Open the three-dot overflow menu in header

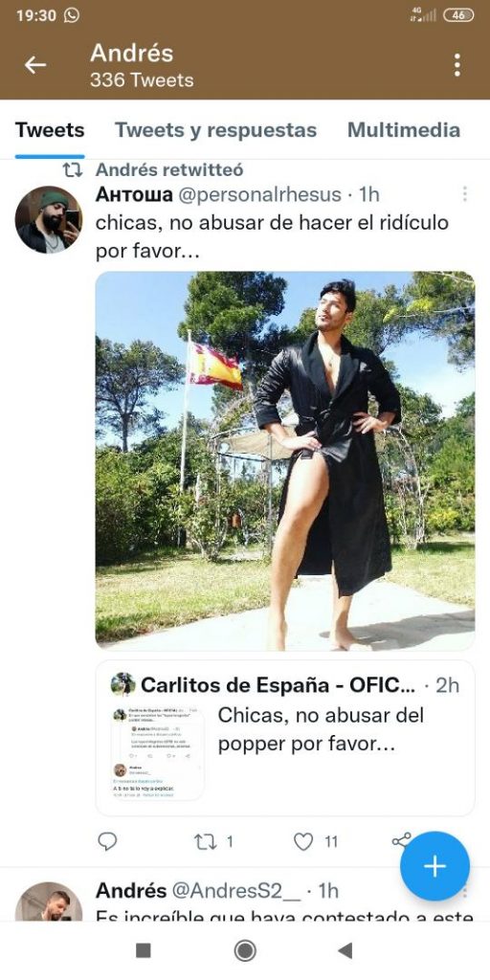click(x=457, y=64)
